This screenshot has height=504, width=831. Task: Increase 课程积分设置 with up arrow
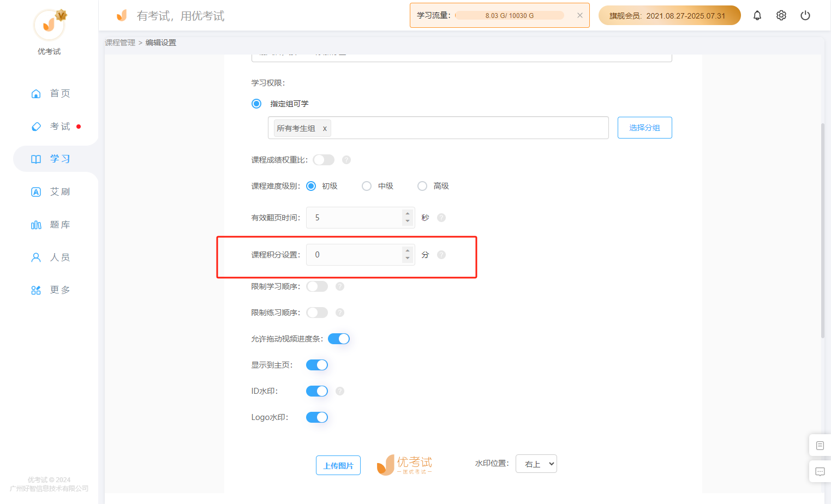pos(408,250)
